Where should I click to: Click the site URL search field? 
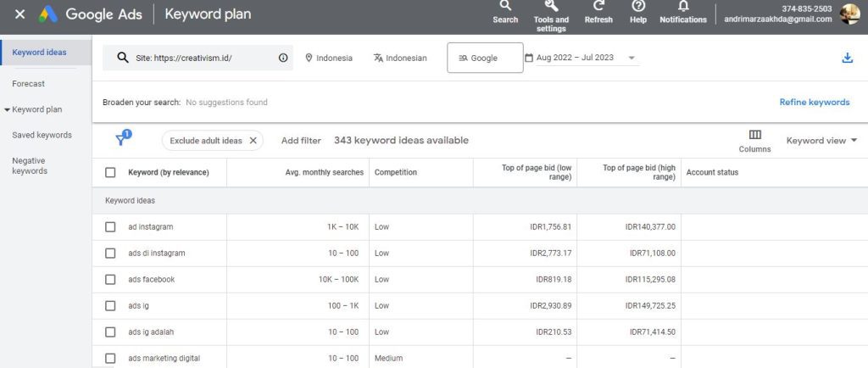198,58
